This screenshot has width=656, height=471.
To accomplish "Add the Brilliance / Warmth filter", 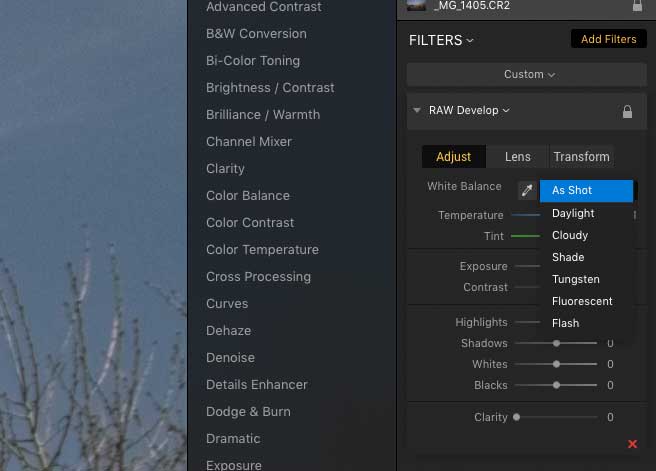I will tap(263, 115).
